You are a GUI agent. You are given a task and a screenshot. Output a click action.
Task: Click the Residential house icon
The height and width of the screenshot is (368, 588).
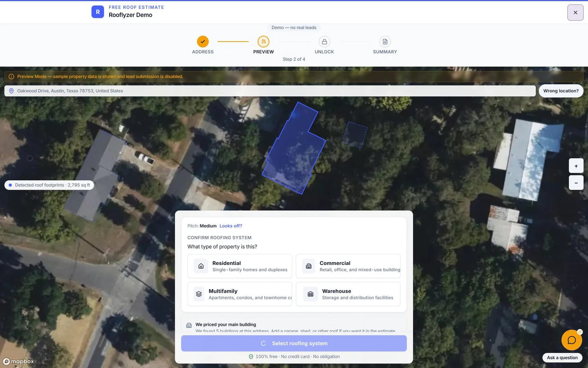tap(201, 266)
